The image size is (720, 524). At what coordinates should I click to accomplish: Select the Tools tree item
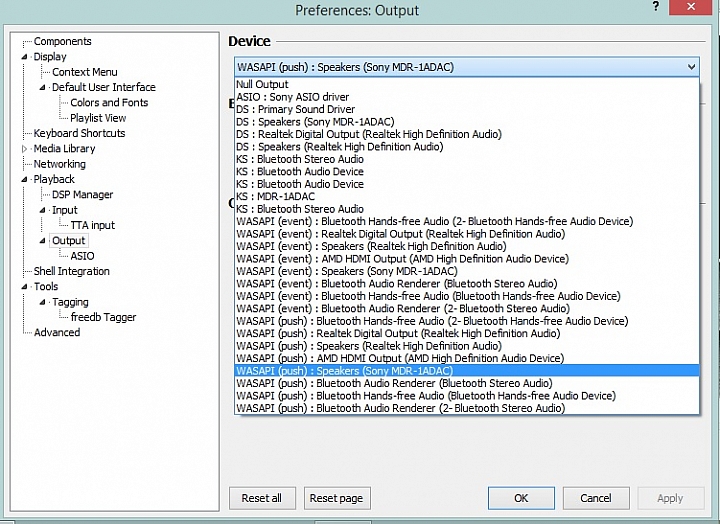46,287
